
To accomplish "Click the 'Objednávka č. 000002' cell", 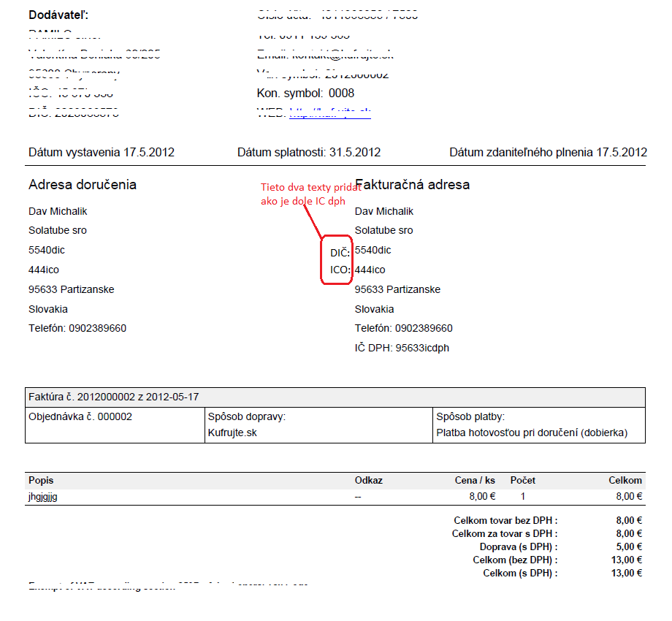I will point(115,425).
